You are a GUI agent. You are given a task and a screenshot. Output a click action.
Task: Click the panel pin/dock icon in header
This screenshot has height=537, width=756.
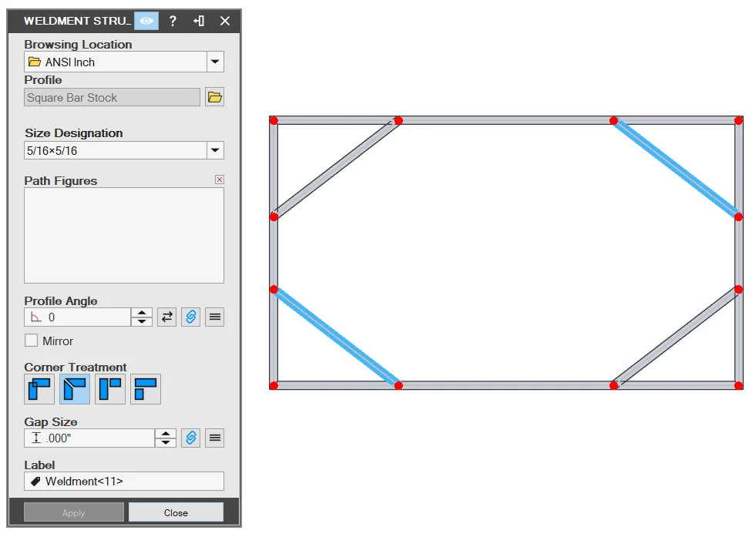[199, 21]
